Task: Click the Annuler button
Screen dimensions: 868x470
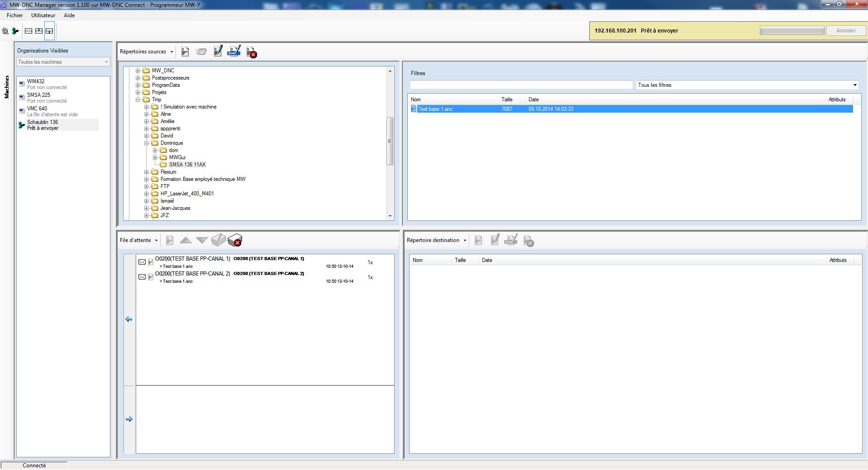Action: tap(845, 31)
